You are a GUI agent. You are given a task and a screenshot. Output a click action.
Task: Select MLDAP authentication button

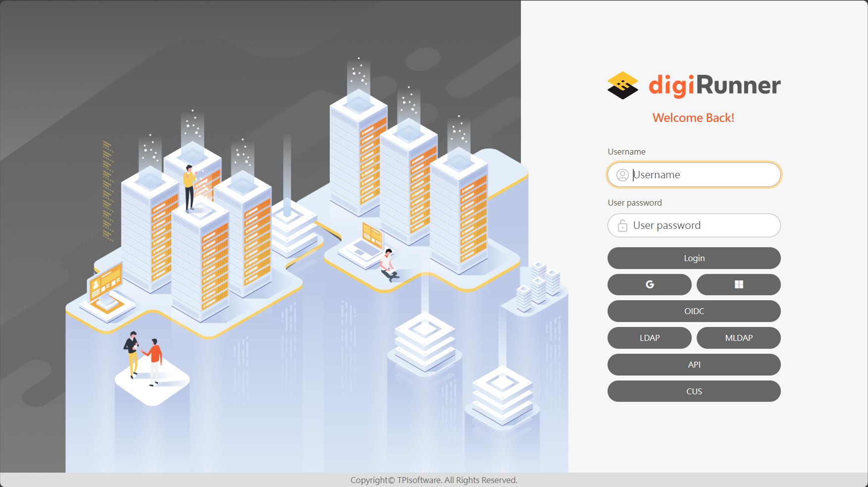coord(738,338)
